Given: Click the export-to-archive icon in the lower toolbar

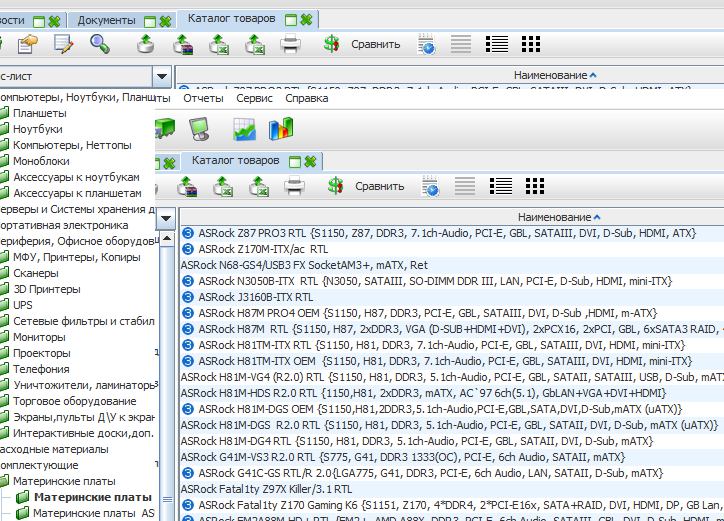Looking at the screenshot, I should [187, 187].
